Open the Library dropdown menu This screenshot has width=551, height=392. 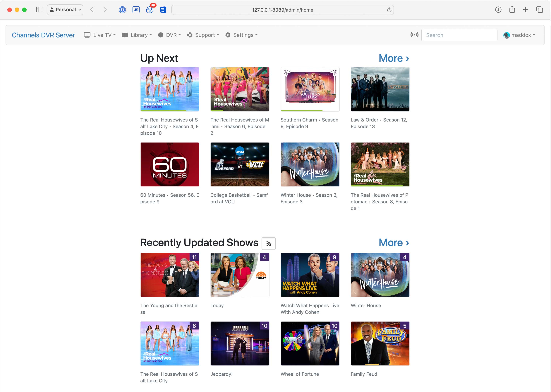click(137, 35)
